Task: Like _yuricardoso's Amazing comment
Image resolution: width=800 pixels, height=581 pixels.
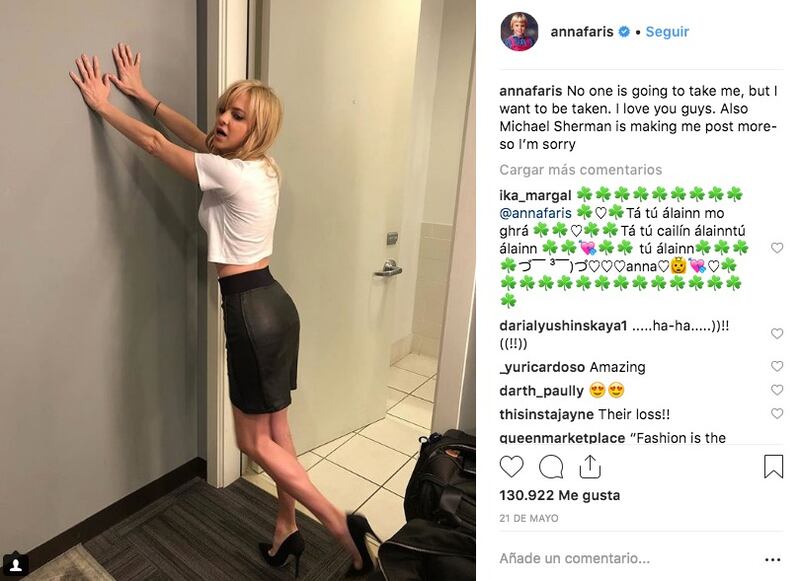Action: point(777,366)
